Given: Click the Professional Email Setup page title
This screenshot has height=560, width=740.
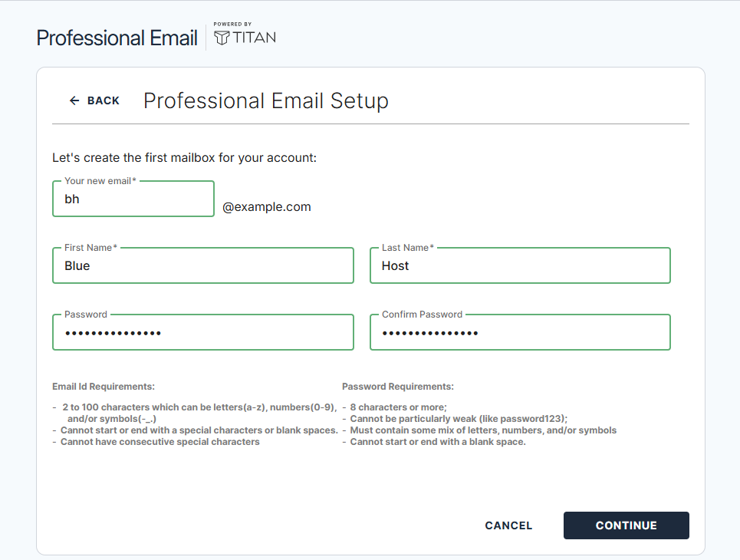Looking at the screenshot, I should click(x=265, y=100).
